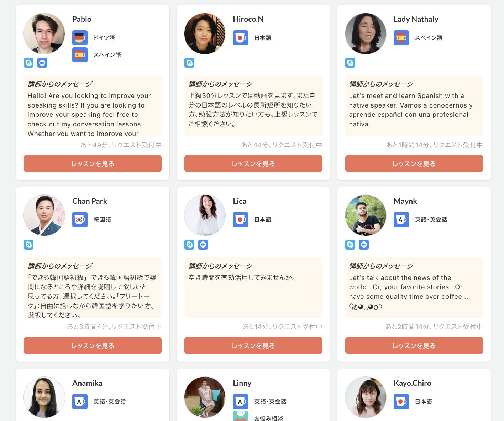This screenshot has height=421, width=504.
Task: Click Maynk's English conversation cup icon
Action: tap(401, 220)
